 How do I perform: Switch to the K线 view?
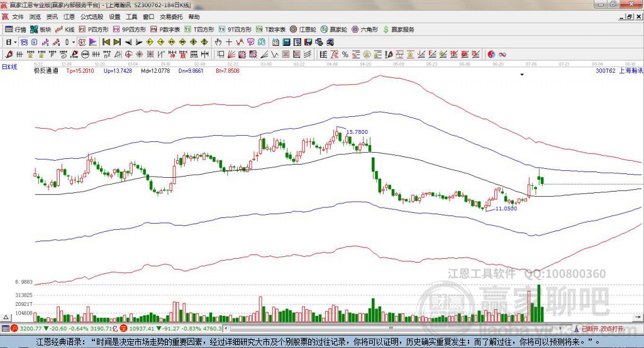point(65,30)
